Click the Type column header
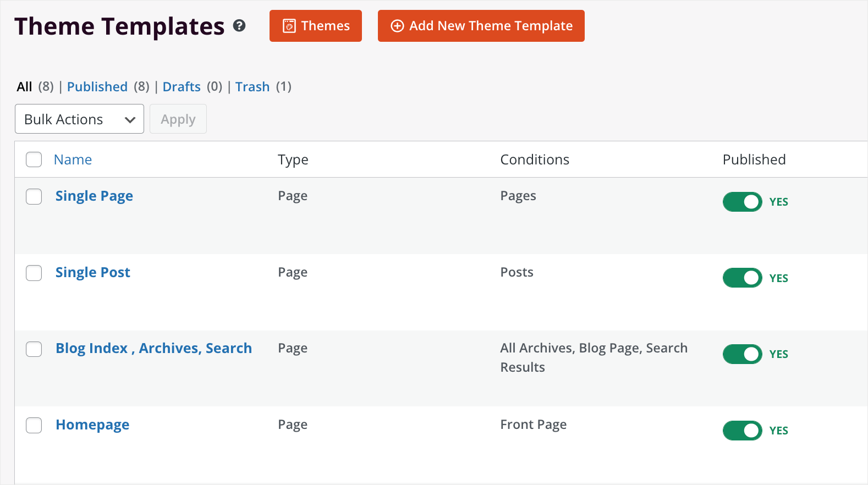This screenshot has width=868, height=485. coord(293,160)
